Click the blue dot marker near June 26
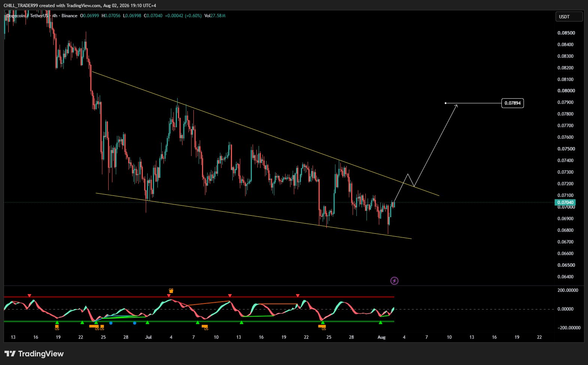This screenshot has width=588, height=365. (x=111, y=323)
